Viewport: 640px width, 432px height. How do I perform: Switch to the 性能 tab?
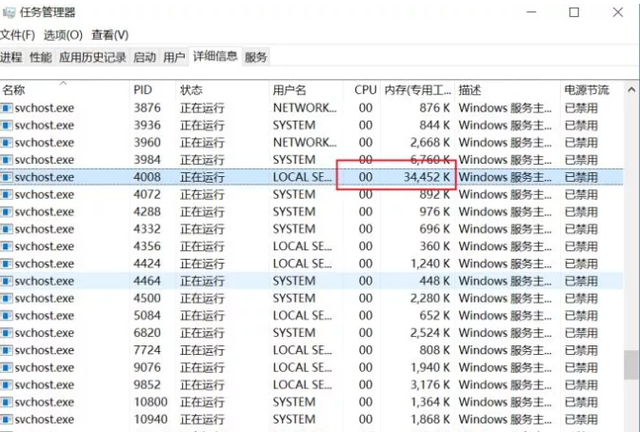point(41,58)
